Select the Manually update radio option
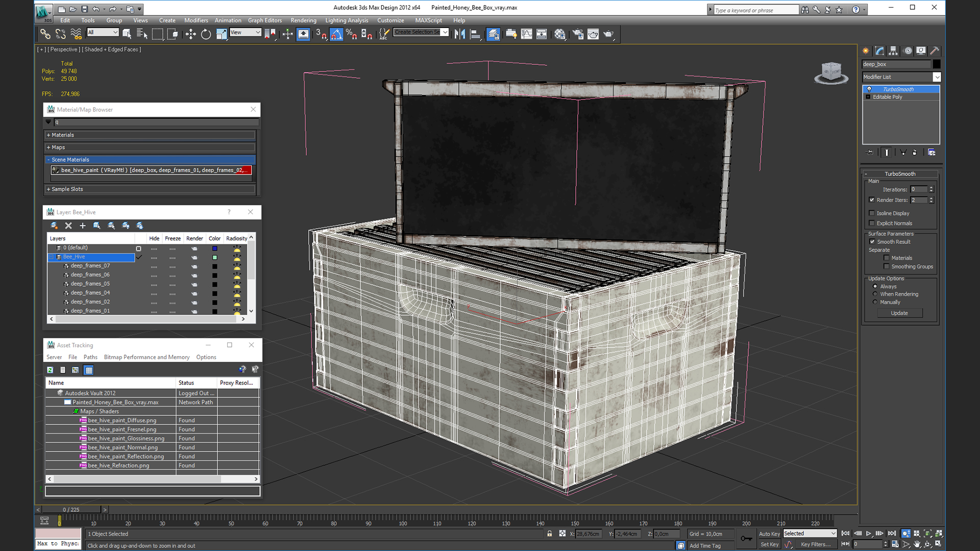Viewport: 980px width, 551px height. (875, 302)
